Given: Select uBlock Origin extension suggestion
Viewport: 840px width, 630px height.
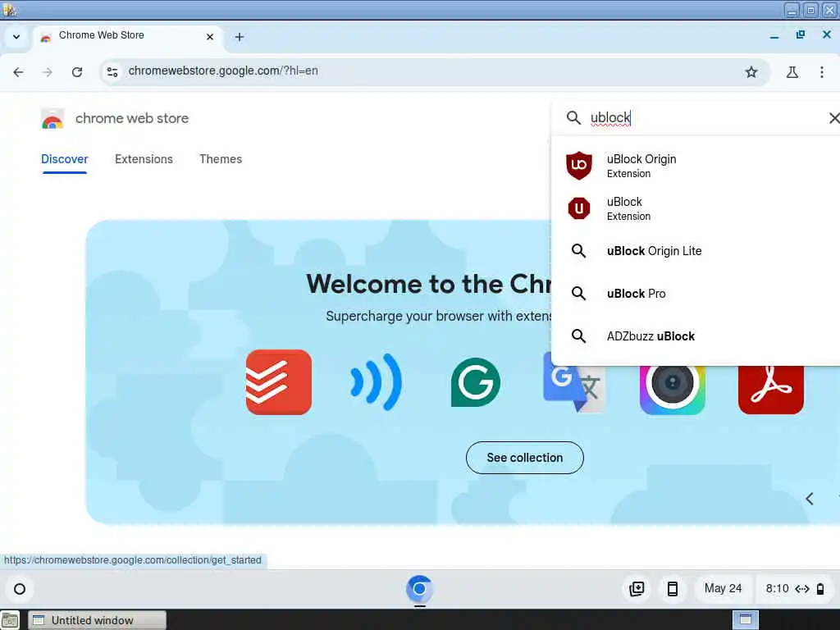Looking at the screenshot, I should pyautogui.click(x=696, y=166).
